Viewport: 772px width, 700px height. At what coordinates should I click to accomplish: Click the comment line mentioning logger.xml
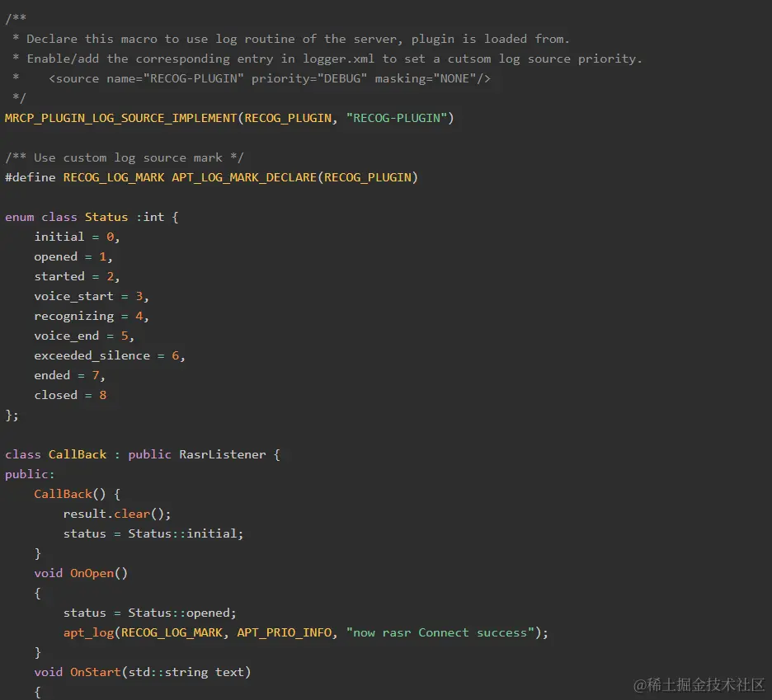pyautogui.click(x=328, y=59)
